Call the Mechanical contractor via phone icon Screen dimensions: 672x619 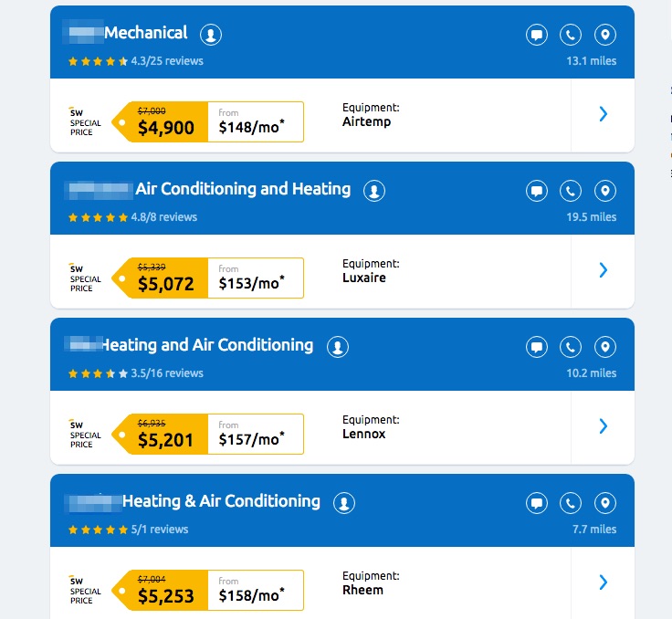571,36
